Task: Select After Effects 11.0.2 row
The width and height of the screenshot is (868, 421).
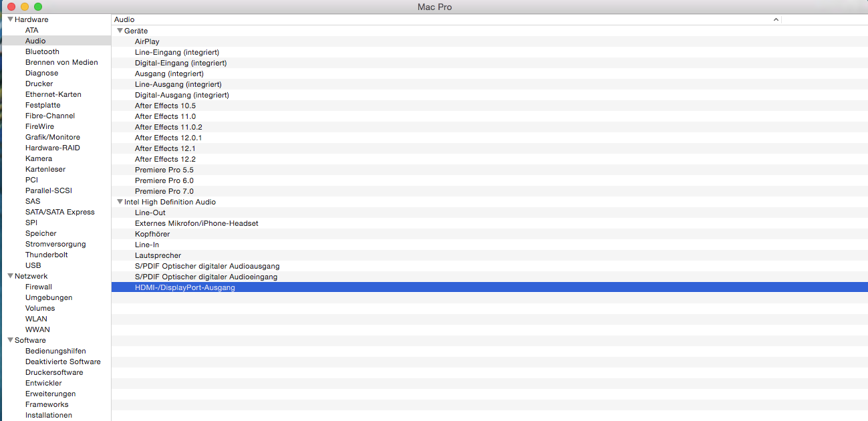Action: click(489, 127)
